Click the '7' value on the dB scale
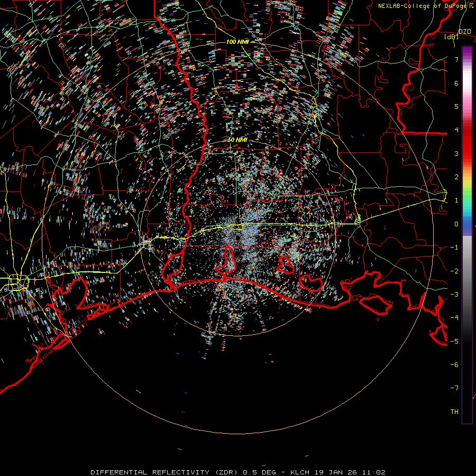 [x=456, y=59]
